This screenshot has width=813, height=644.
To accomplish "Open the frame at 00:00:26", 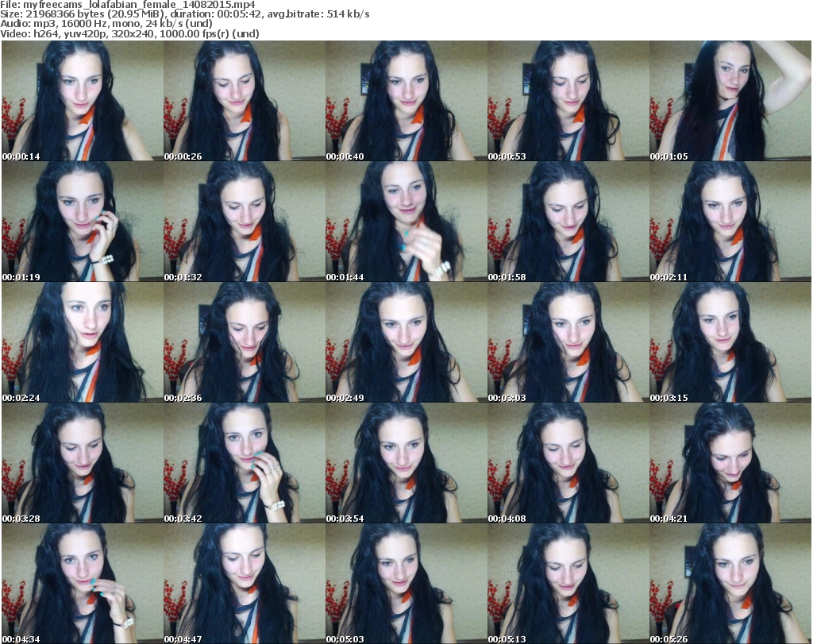I will (x=245, y=101).
